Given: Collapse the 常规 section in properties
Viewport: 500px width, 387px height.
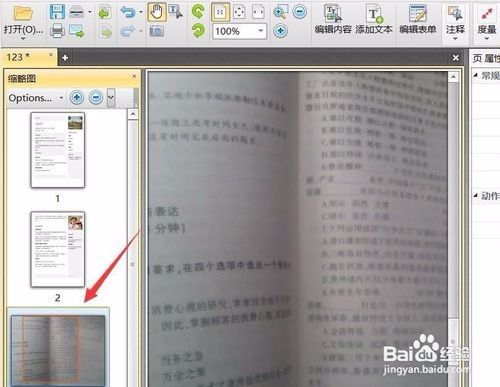Looking at the screenshot, I should coord(476,75).
